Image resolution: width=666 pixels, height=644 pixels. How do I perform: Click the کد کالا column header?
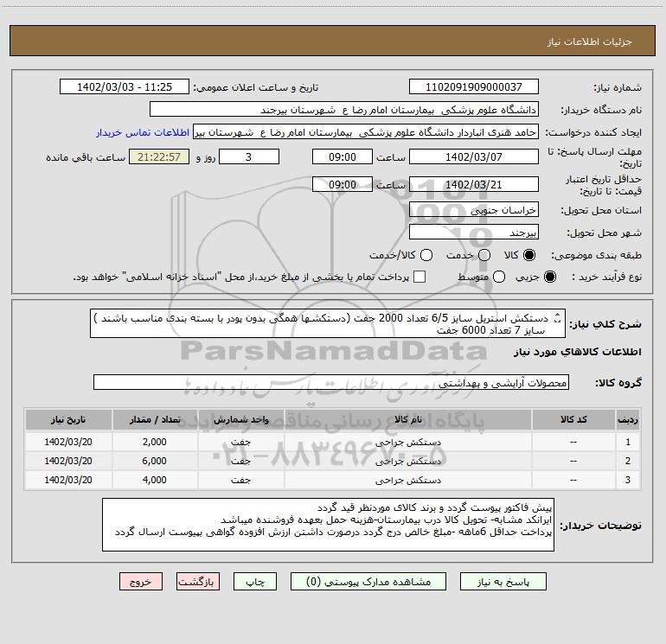(x=573, y=420)
